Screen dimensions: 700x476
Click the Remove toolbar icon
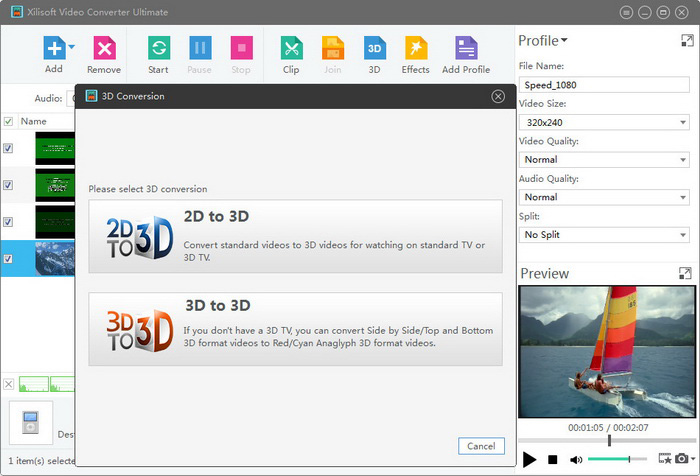point(104,48)
